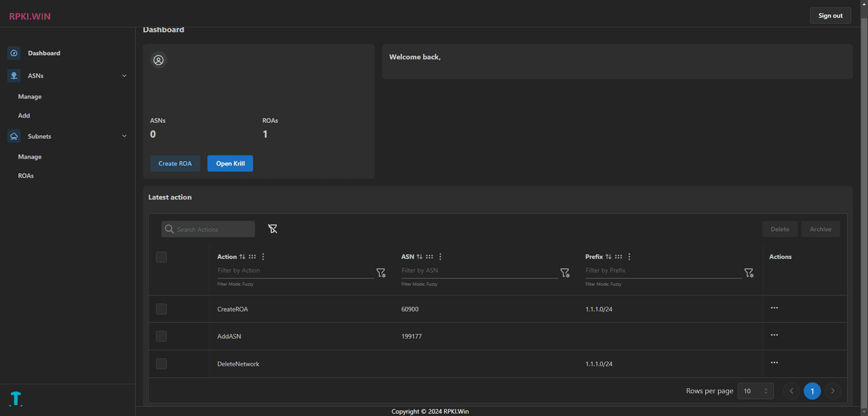Click the clear filters funnel icon
868x416 pixels.
(x=273, y=229)
